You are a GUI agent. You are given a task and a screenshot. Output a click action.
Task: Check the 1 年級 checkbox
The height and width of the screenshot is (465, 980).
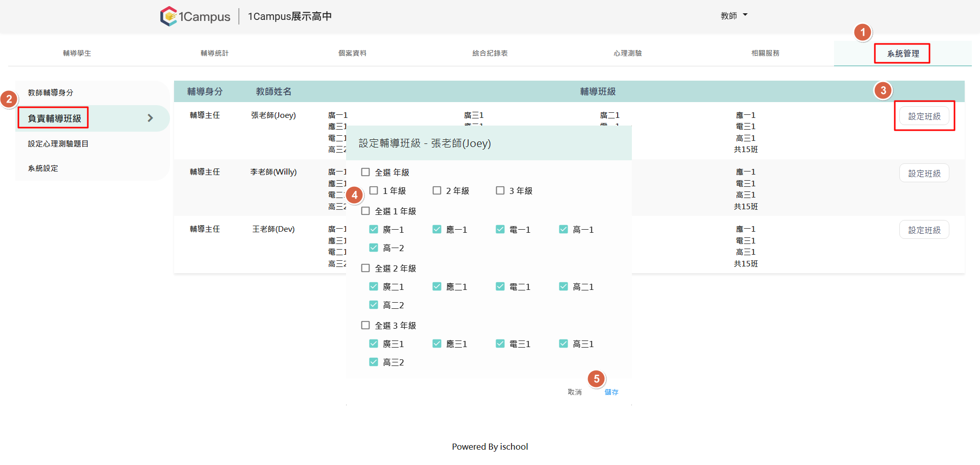tap(374, 191)
